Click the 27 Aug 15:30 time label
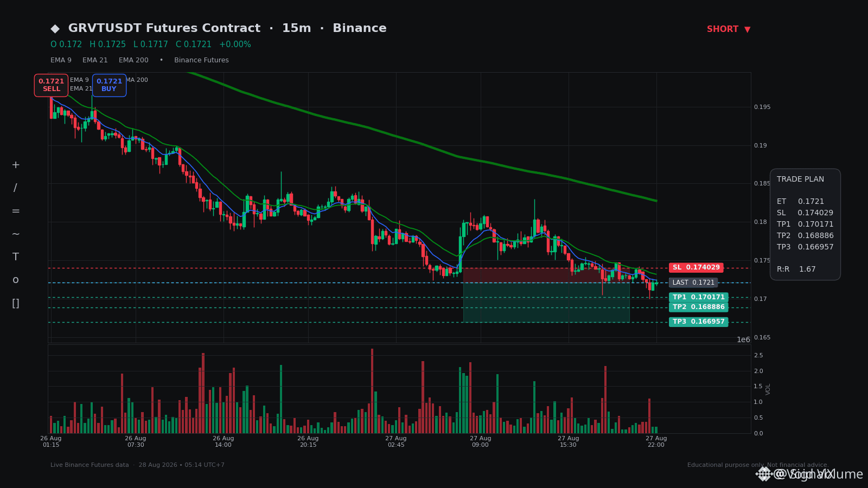Viewport: 868px width, 488px height. click(569, 442)
